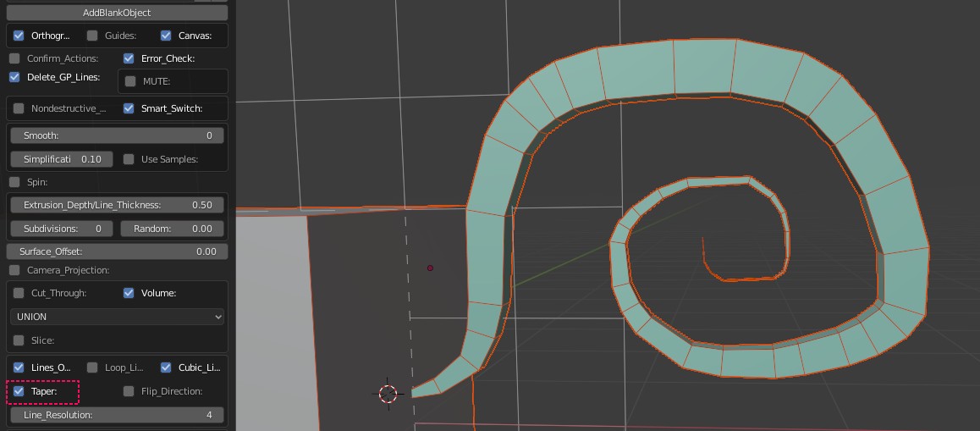
Task: Toggle the Error_Check checkbox
Action: [129, 58]
